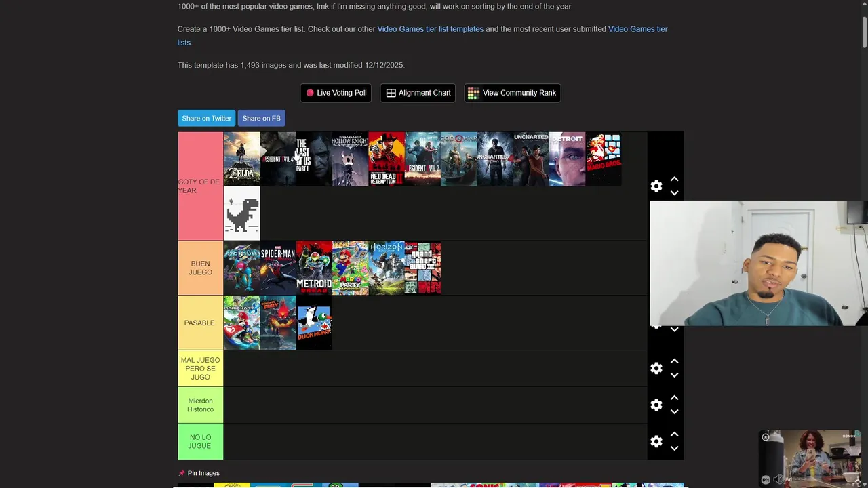Select the Grand Theft Auto III cover
The width and height of the screenshot is (868, 488).
coord(422,268)
